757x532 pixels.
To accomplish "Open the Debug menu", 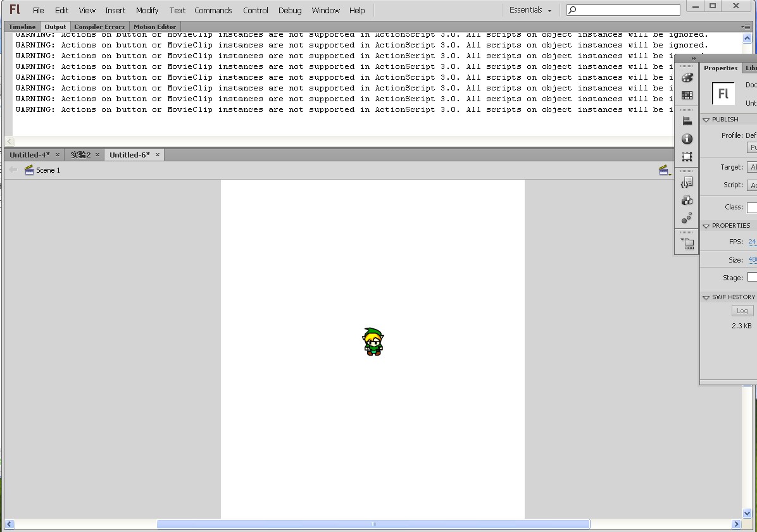I will 290,10.
